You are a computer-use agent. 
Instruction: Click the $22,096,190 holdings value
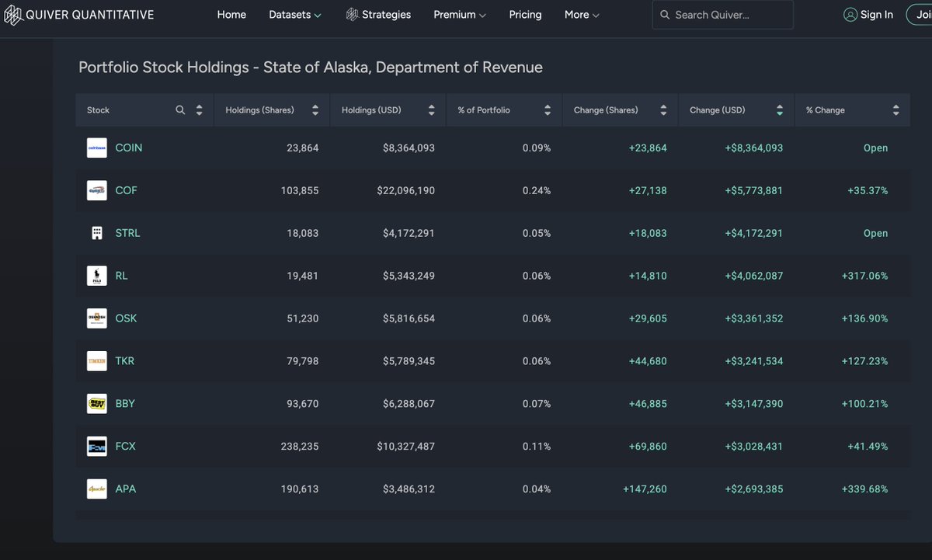click(x=406, y=190)
